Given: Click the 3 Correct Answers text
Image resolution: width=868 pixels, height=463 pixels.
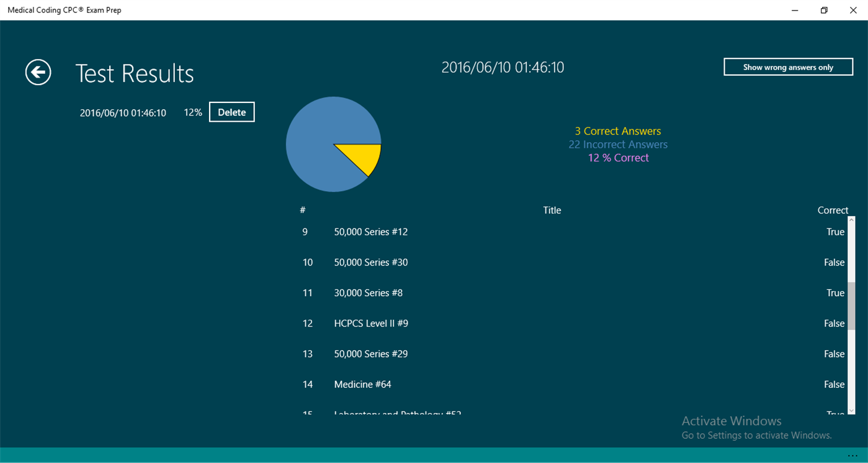Looking at the screenshot, I should click(618, 131).
